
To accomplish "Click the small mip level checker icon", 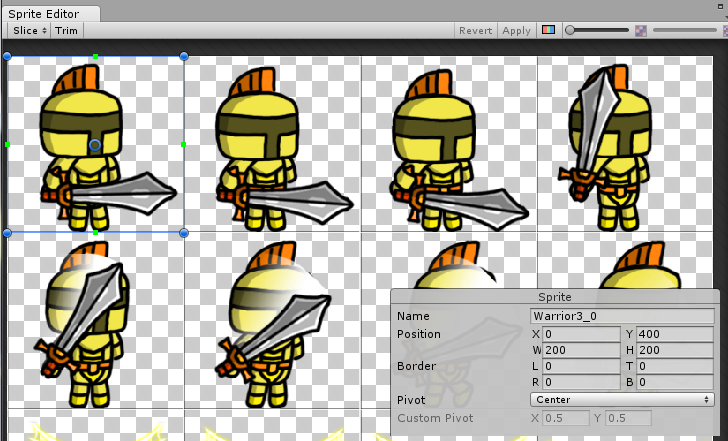I will (x=642, y=30).
